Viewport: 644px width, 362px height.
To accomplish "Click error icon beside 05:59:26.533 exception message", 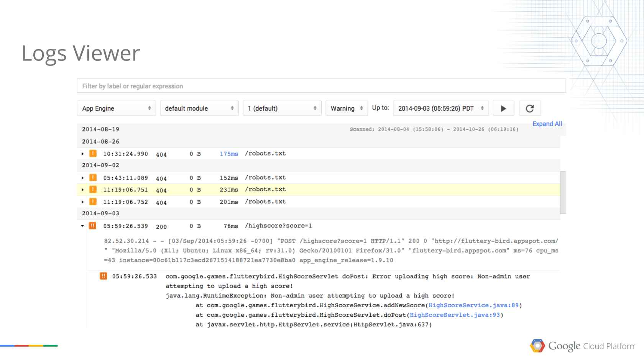I will 103,276.
